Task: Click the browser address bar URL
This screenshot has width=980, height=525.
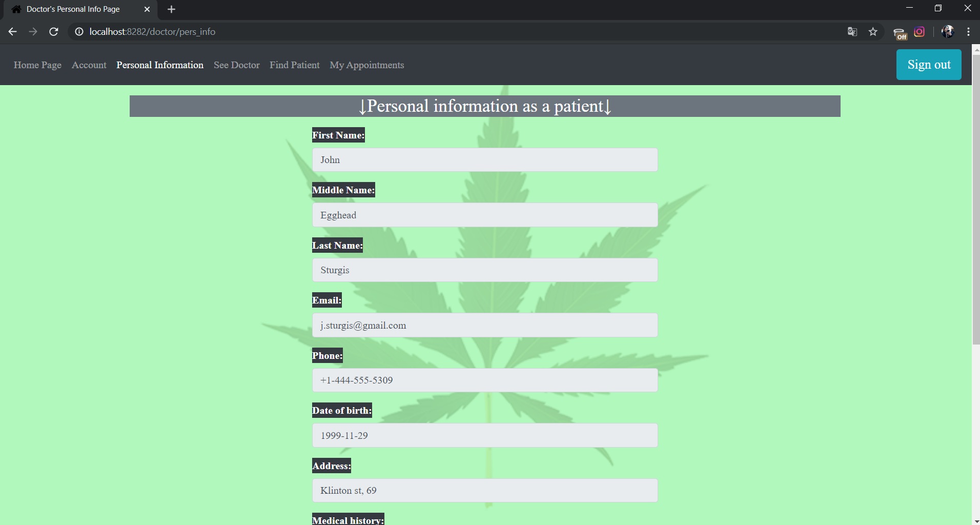Action: pos(152,32)
